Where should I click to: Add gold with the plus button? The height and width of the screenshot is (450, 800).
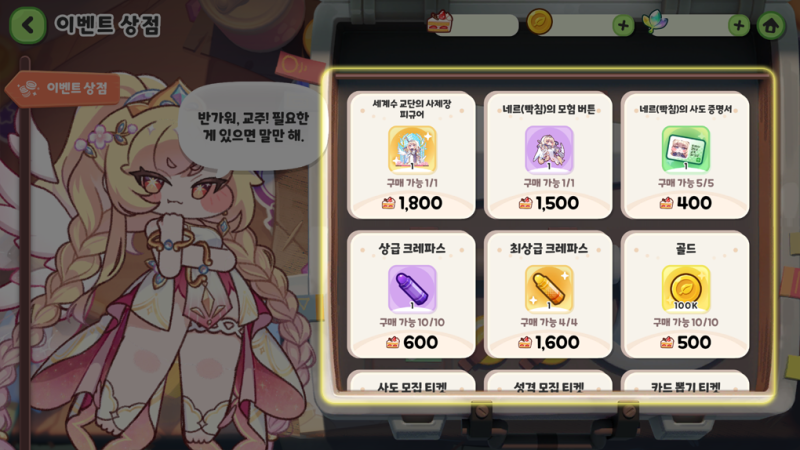(x=623, y=25)
